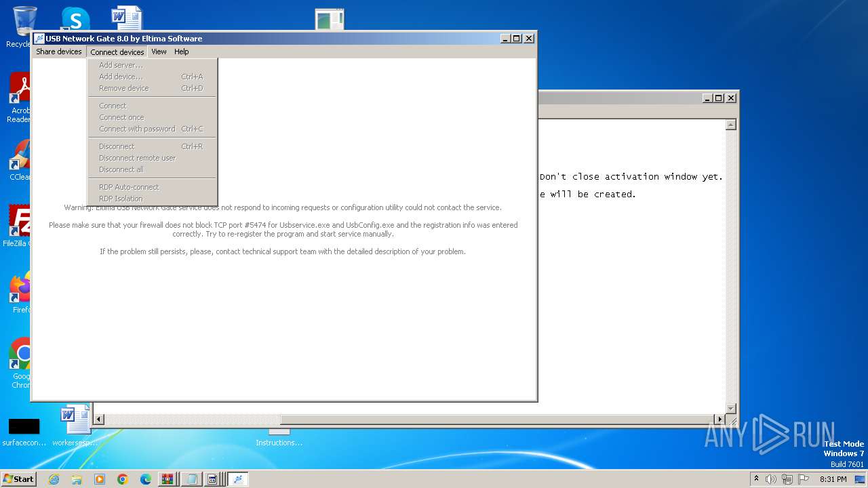Select Connect with password entry

pyautogui.click(x=152, y=129)
